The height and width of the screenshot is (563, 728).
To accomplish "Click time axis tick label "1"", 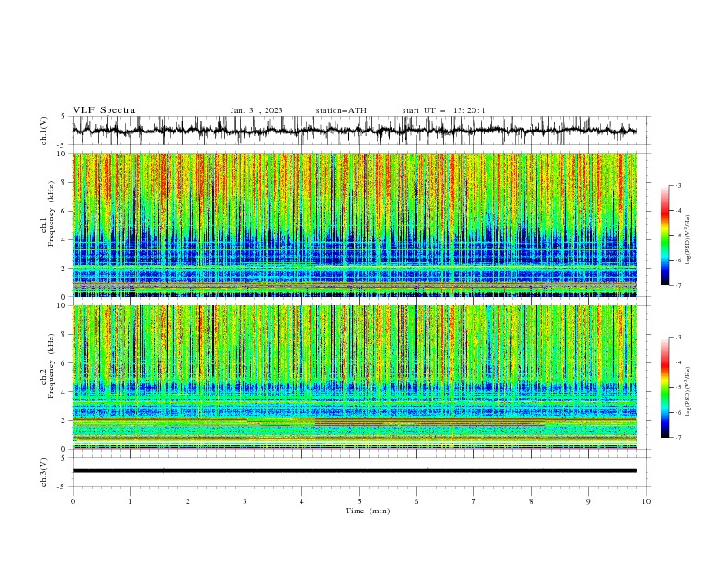I will 130,501.
